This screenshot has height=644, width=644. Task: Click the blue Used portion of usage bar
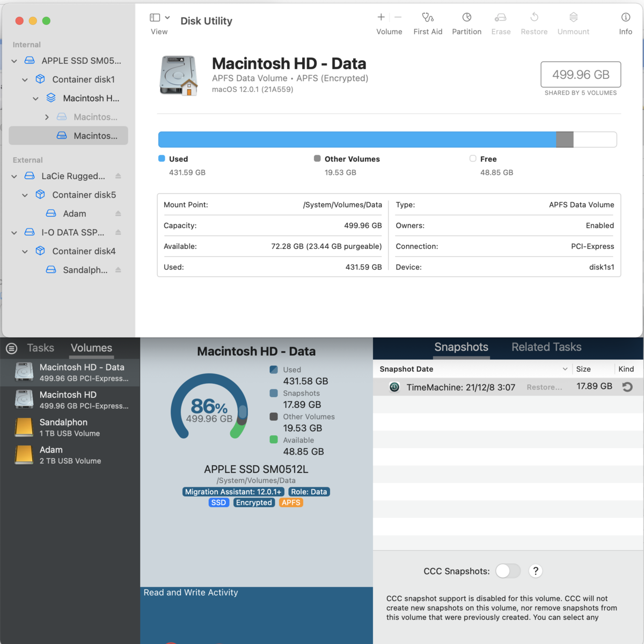tap(357, 140)
